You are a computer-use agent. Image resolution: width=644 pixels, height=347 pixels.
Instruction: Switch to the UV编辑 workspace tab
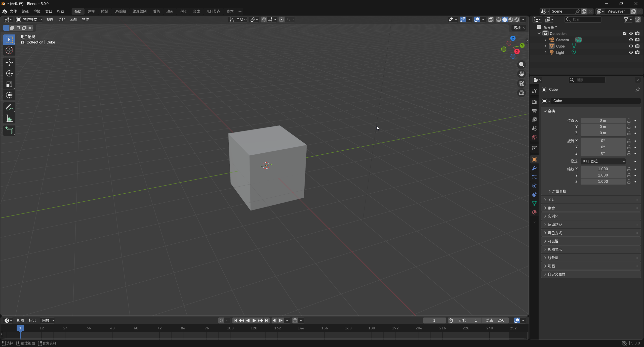click(120, 11)
